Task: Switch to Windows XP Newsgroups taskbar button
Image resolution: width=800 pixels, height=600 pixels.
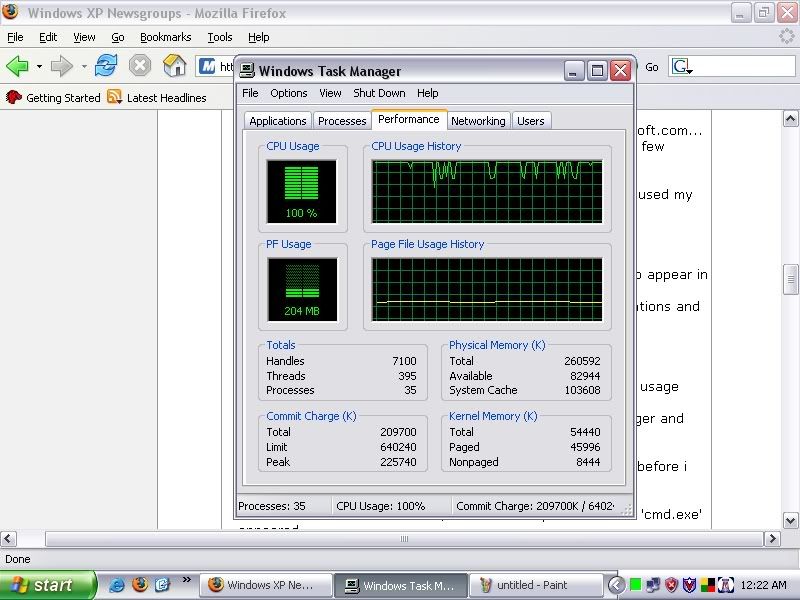Action: pos(265,585)
